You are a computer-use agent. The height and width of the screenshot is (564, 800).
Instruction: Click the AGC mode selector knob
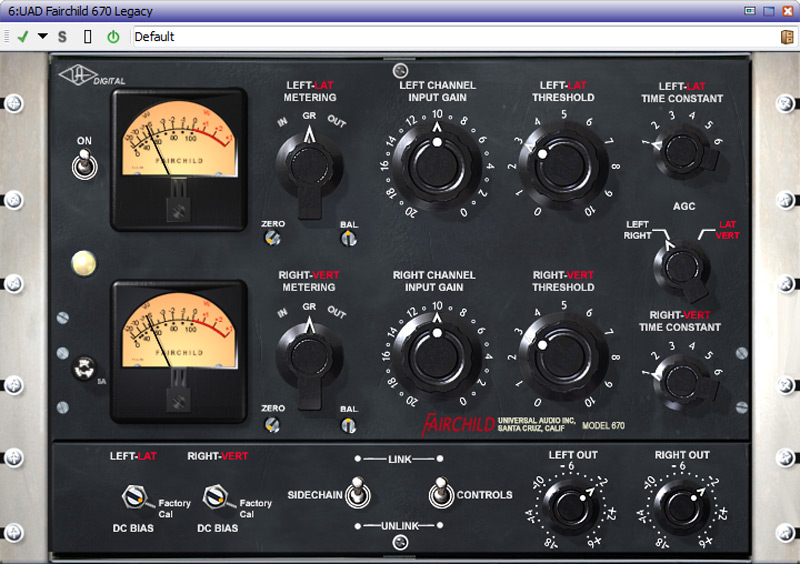(680, 267)
